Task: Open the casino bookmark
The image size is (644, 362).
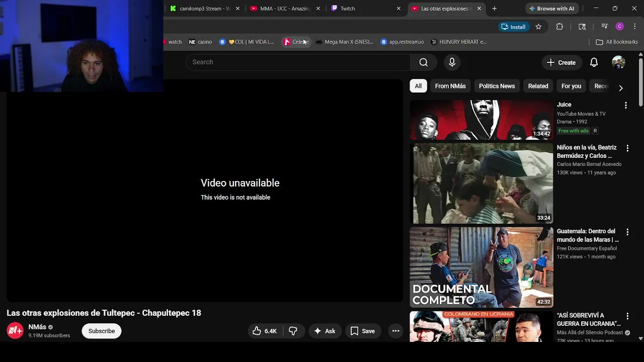Action: coord(200,42)
